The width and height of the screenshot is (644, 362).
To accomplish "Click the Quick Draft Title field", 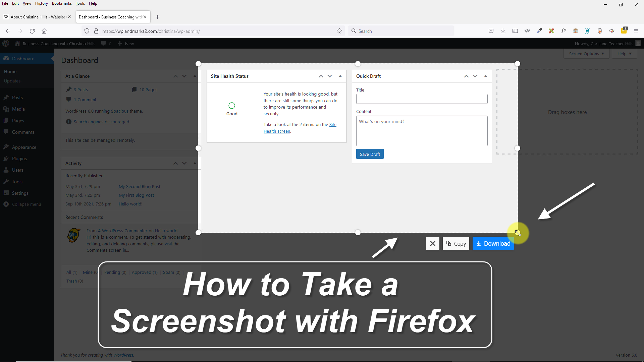I will click(x=422, y=99).
